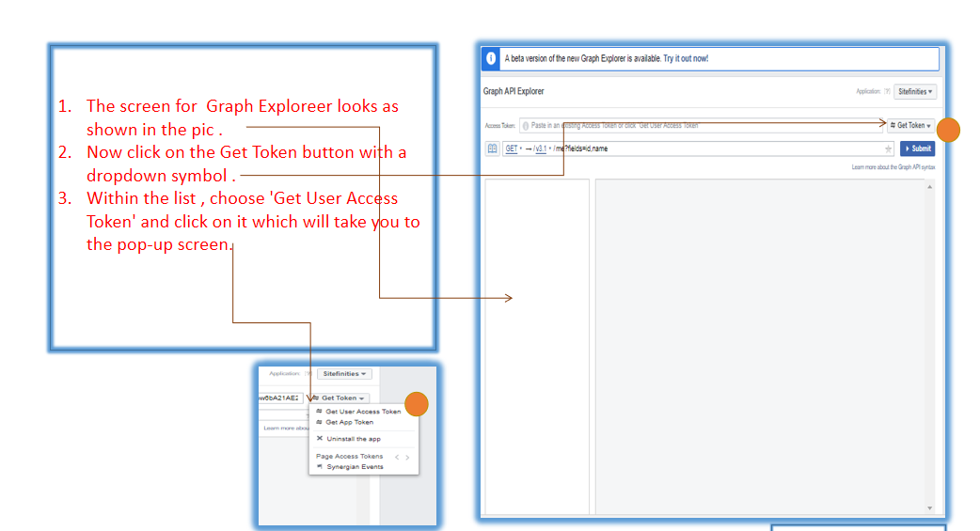Click the scroll-down arrow of response panel
Screen dimensions: 980x531
click(930, 508)
